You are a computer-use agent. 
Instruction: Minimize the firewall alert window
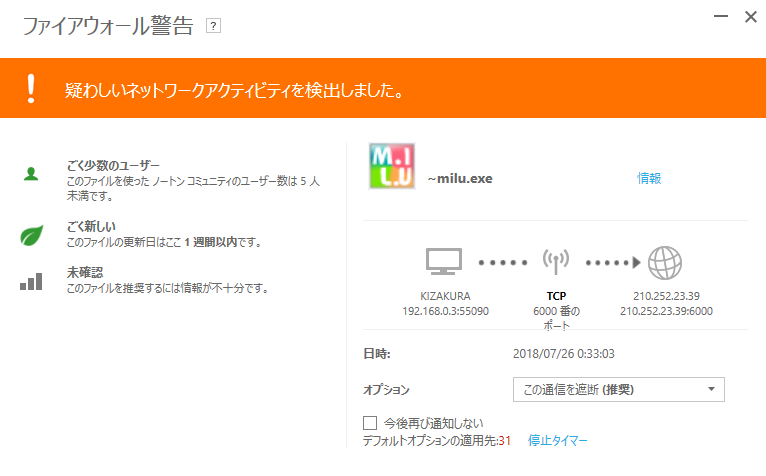tap(721, 17)
